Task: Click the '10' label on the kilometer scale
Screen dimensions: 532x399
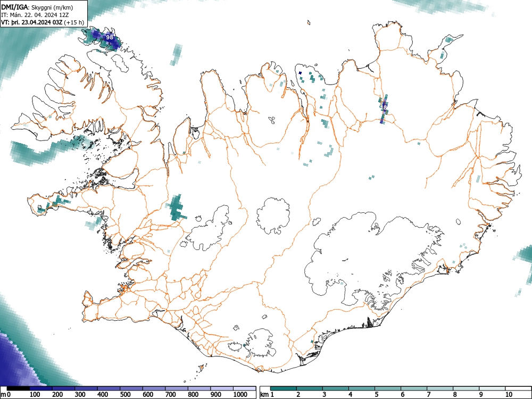Action: pyautogui.click(x=509, y=395)
